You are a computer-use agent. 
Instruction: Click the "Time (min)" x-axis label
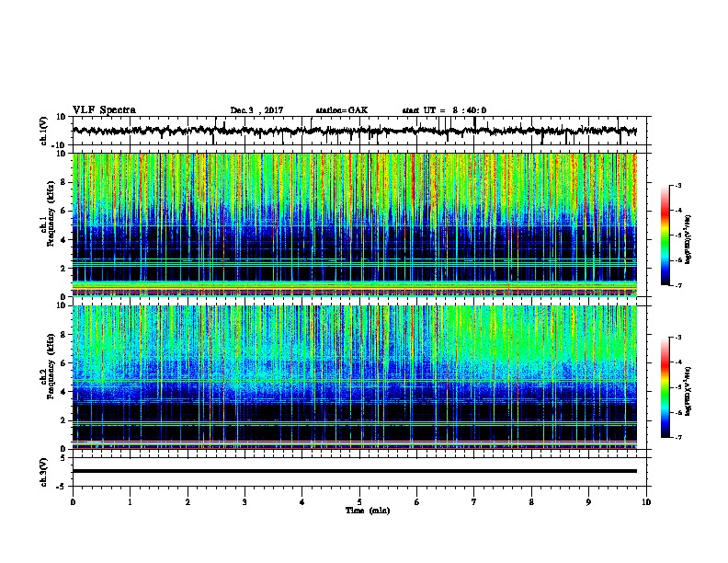coord(368,511)
